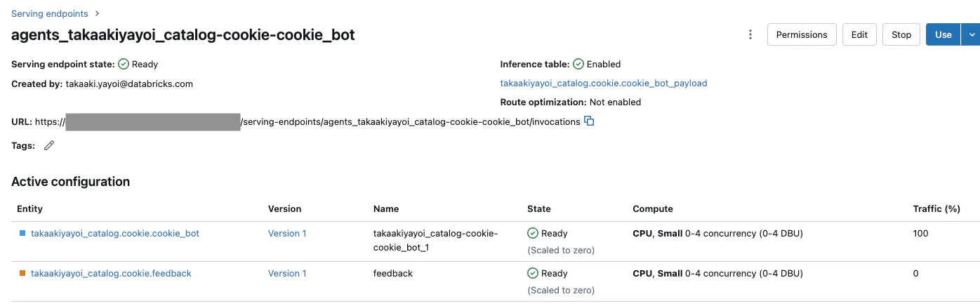980x306 pixels.
Task: Click the compute cell in feedback row
Action: point(718,273)
